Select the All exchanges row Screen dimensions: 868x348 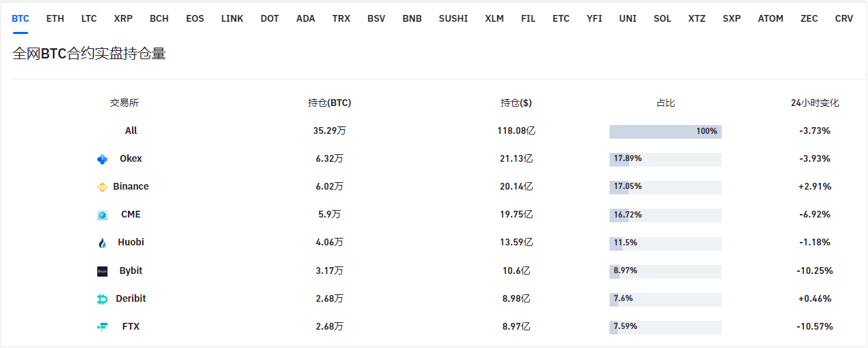[x=131, y=130]
